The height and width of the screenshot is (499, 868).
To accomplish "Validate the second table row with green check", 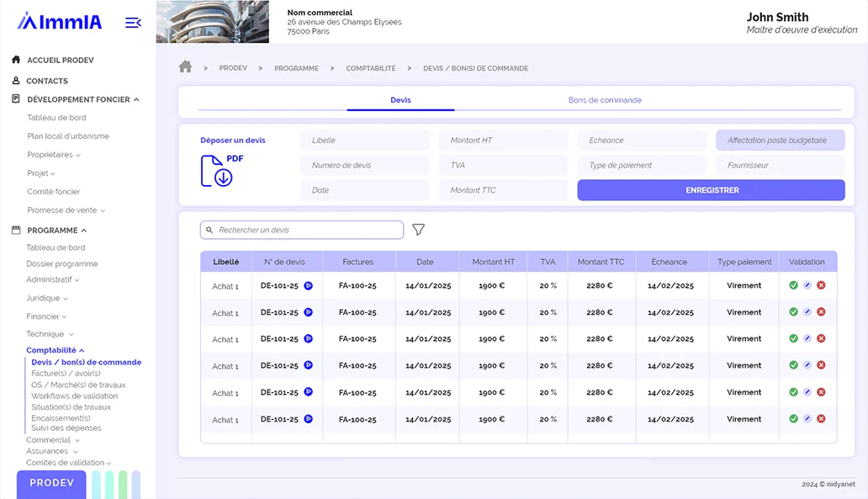I will [793, 312].
